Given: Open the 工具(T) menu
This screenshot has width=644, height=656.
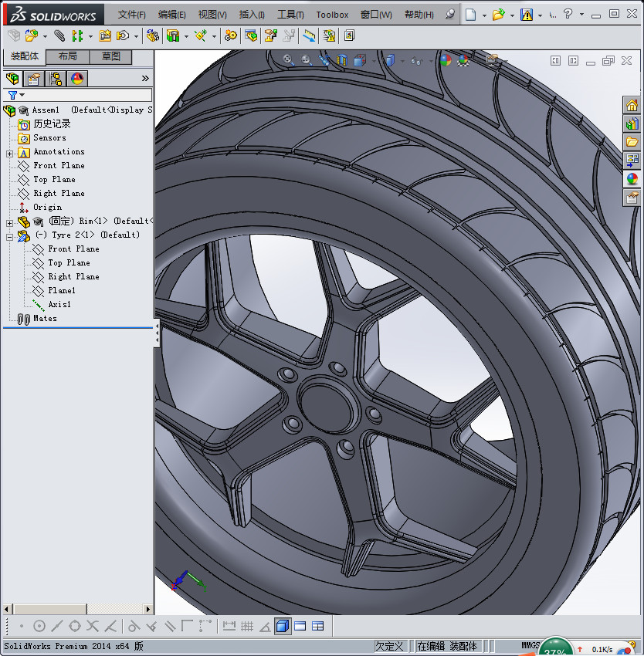Looking at the screenshot, I should 290,15.
